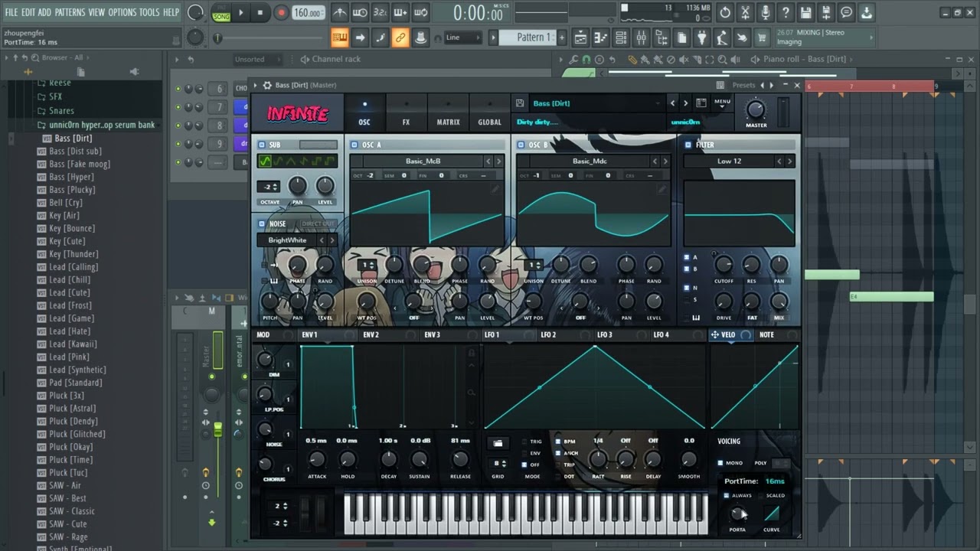The width and height of the screenshot is (980, 551).
Task: Open Serum MENU button
Action: [x=722, y=103]
